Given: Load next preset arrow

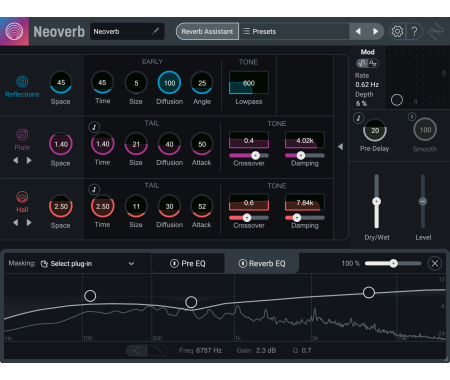Looking at the screenshot, I should [x=375, y=31].
